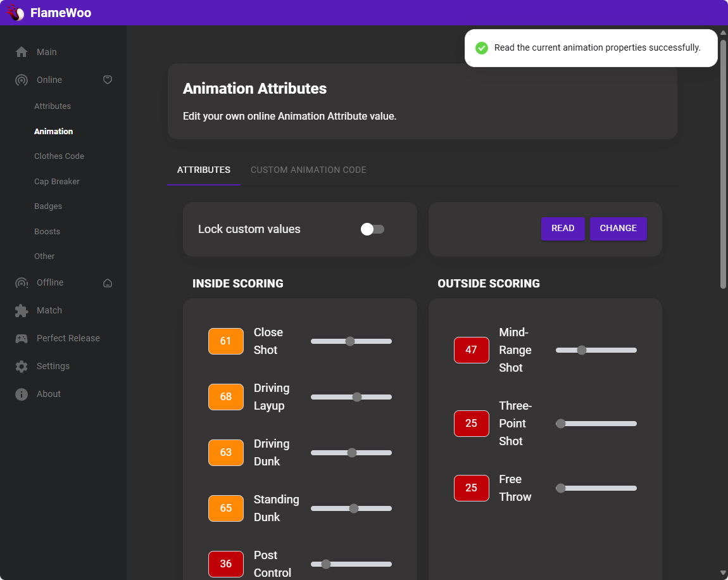Click the Post Control value box 36
Screen dimensions: 728x580
click(225, 564)
